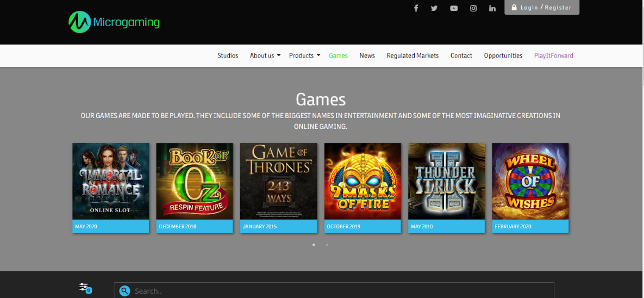Viewport: 644px width, 298px height.
Task: Click the search magnifier icon
Action: [x=124, y=291]
